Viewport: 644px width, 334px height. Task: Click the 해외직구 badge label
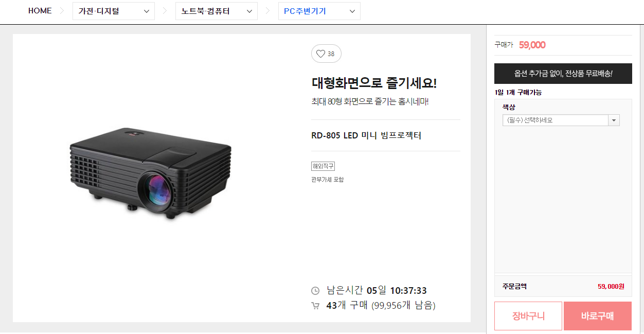[x=323, y=166]
